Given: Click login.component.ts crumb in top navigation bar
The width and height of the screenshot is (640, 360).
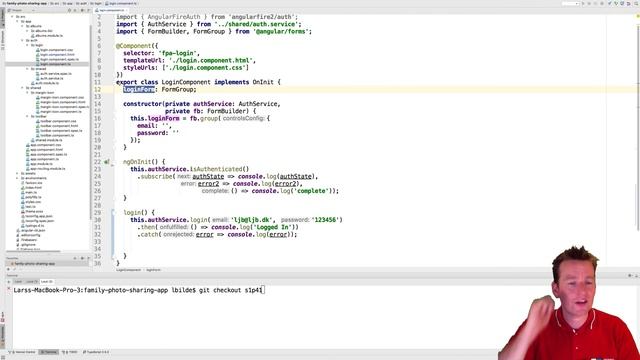Looking at the screenshot, I should point(121,3).
